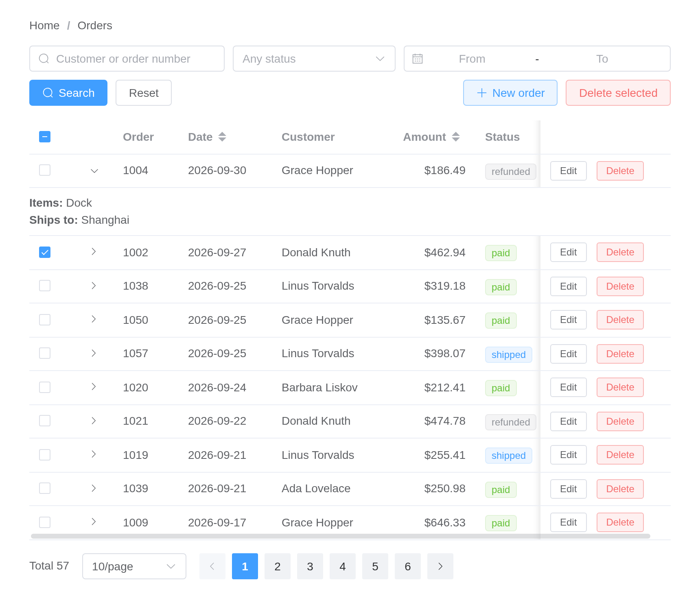
Task: Click the Amount column sort arrows
Action: [x=456, y=137]
